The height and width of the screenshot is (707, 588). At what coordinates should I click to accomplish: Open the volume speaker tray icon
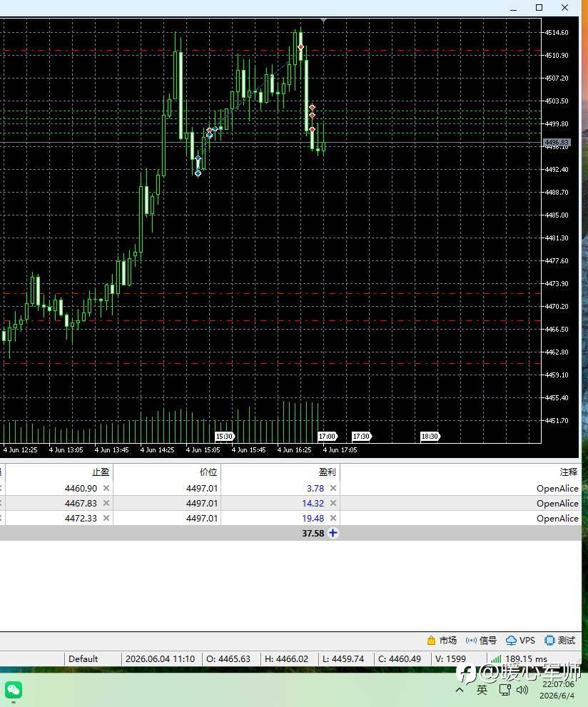pyautogui.click(x=522, y=689)
